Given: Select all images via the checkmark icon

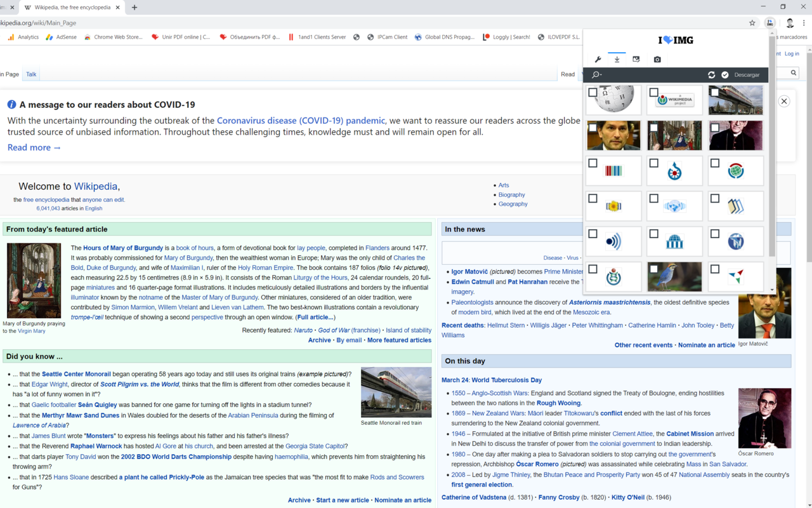Looking at the screenshot, I should (724, 74).
